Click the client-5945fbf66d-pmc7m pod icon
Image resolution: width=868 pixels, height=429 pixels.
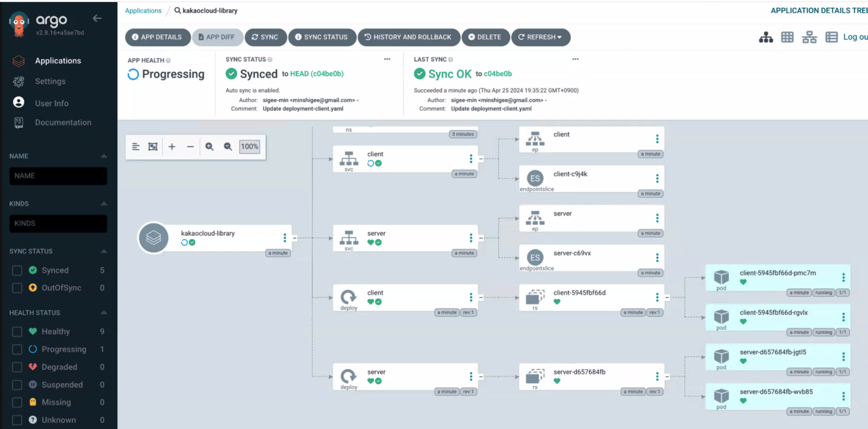[x=721, y=277]
